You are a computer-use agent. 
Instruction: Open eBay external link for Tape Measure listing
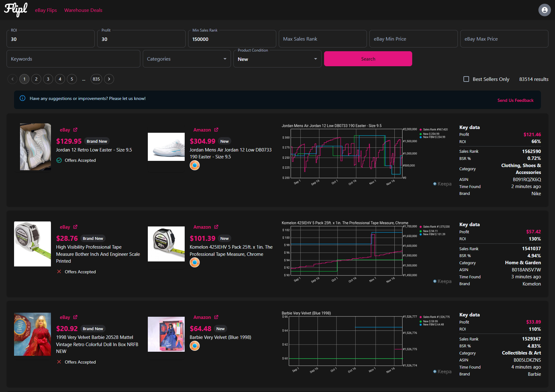[x=75, y=227]
